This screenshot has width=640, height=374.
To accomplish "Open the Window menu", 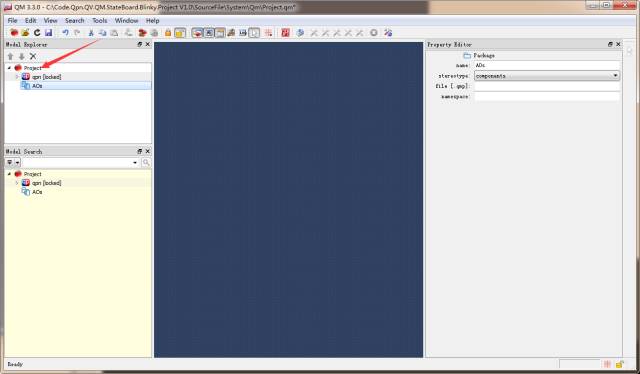I will 127,20.
